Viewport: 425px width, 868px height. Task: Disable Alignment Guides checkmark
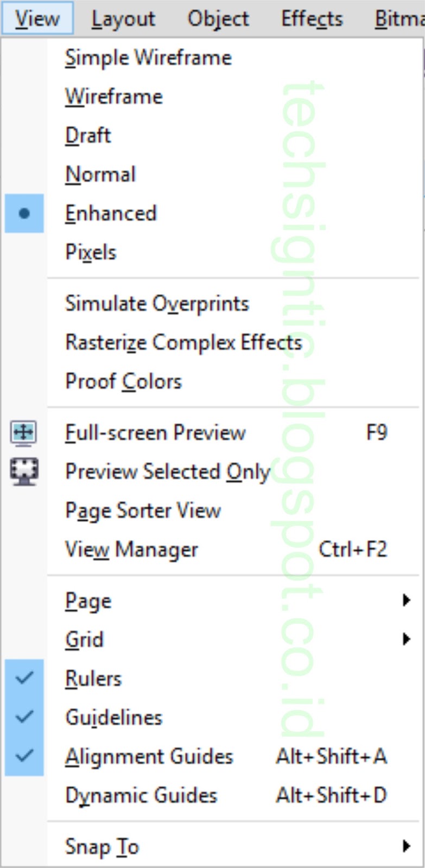(x=24, y=756)
